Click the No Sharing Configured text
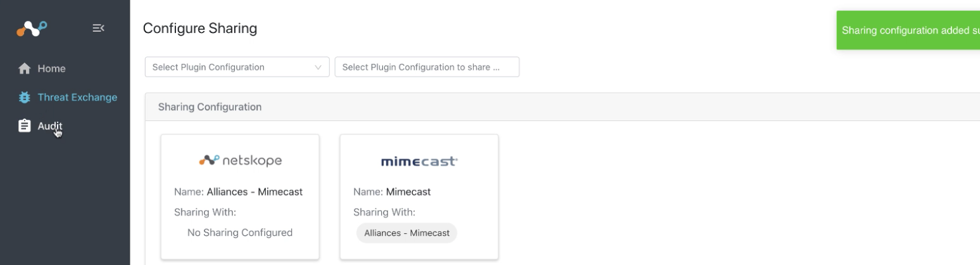Screen dimensions: 980x265 (x=240, y=233)
